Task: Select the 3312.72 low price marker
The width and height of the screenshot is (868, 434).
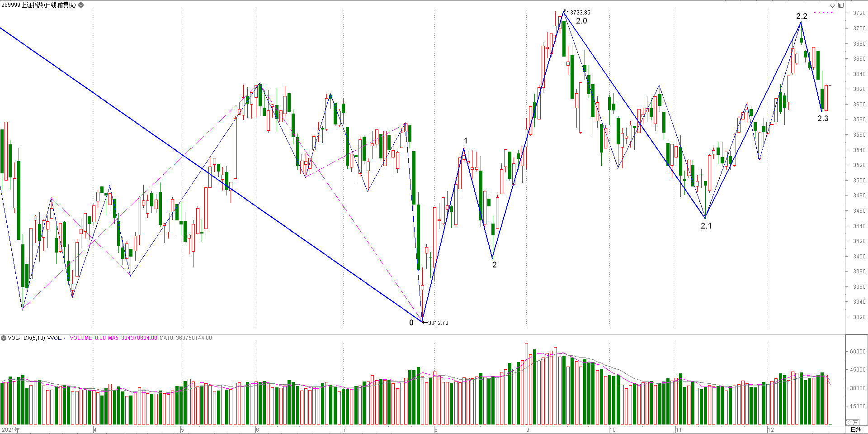Action: [x=438, y=323]
